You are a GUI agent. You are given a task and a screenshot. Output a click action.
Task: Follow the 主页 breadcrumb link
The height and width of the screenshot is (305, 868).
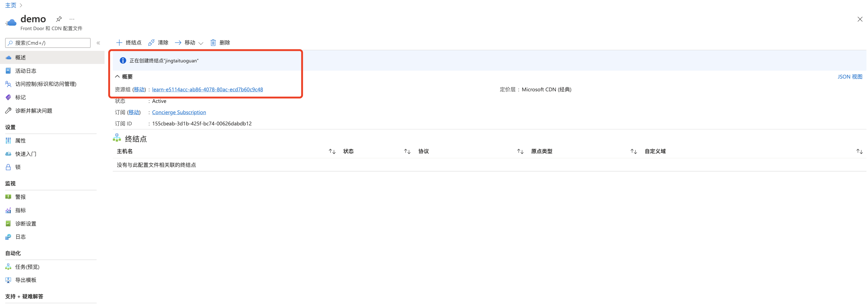pos(11,5)
